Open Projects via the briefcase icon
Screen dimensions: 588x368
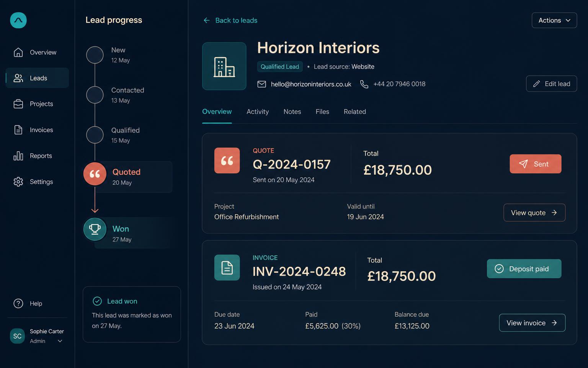(18, 104)
